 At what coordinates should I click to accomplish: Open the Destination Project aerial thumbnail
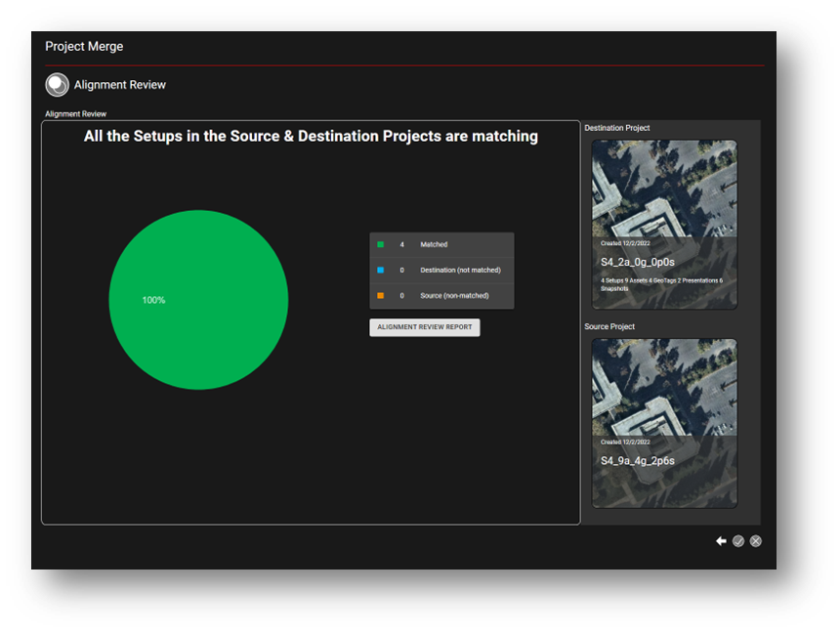click(x=664, y=189)
